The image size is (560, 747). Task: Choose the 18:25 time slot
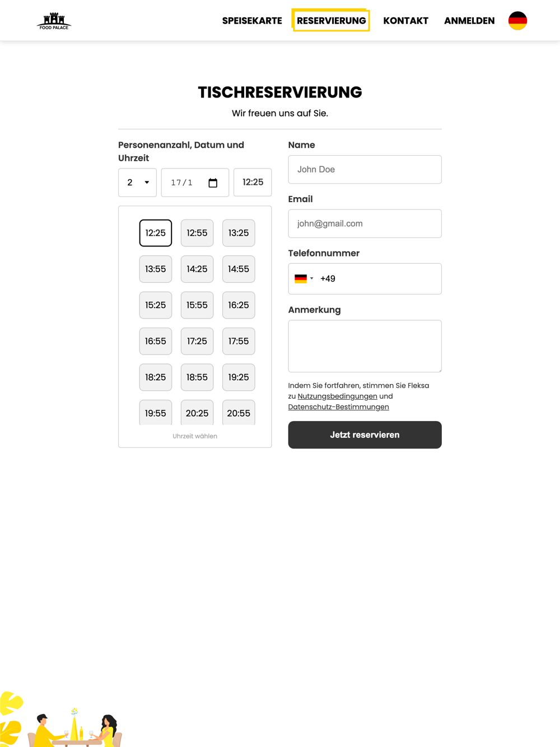tap(156, 377)
